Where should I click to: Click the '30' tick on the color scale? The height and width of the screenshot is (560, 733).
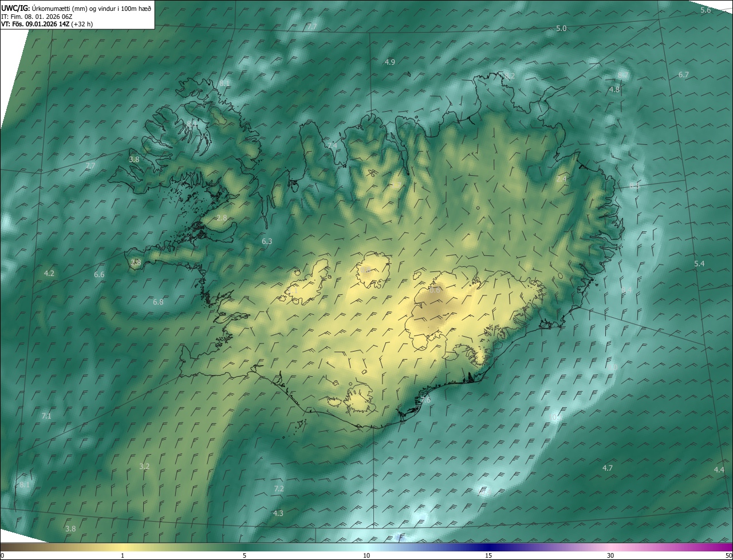coord(610,556)
